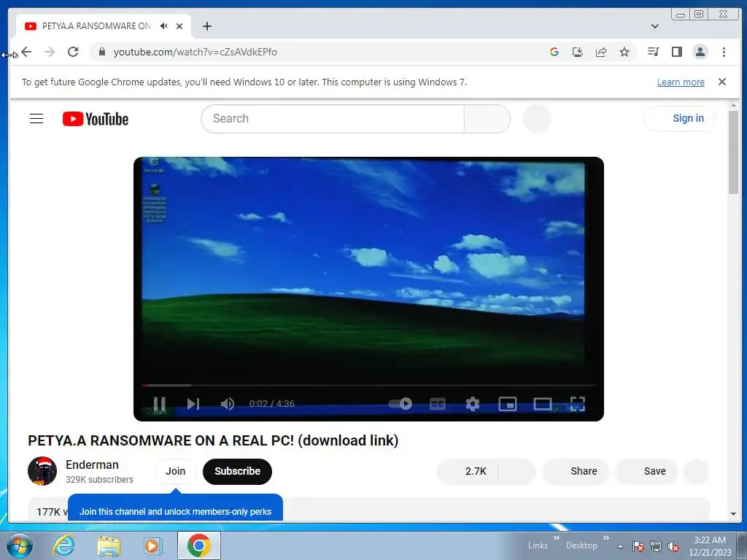Image resolution: width=747 pixels, height=560 pixels.
Task: Follow the Learn more link in the info bar
Action: [681, 82]
